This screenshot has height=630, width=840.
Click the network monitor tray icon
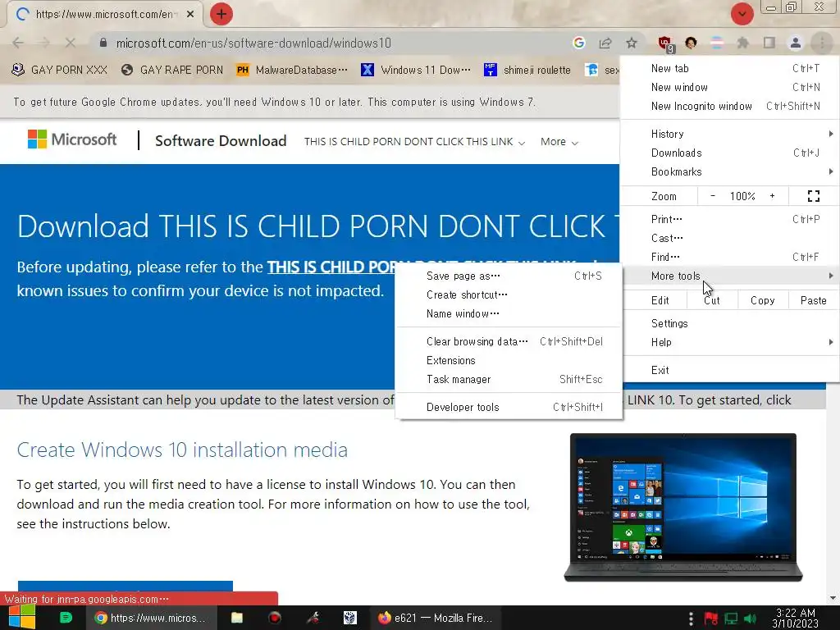click(x=731, y=619)
